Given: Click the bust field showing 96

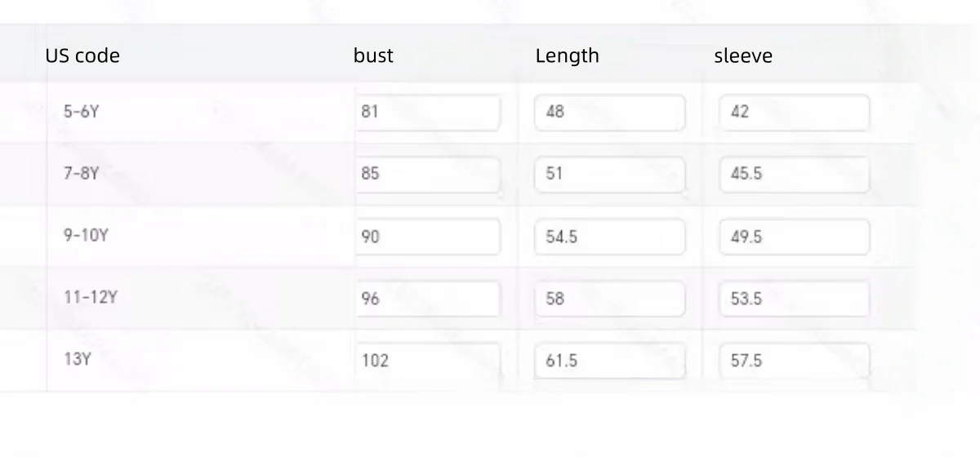Looking at the screenshot, I should [428, 299].
